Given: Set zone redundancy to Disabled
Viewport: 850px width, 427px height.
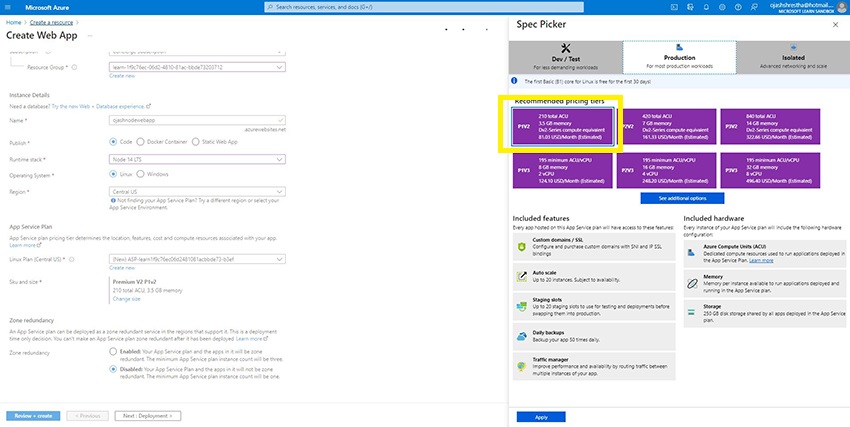Looking at the screenshot, I should tap(113, 369).
